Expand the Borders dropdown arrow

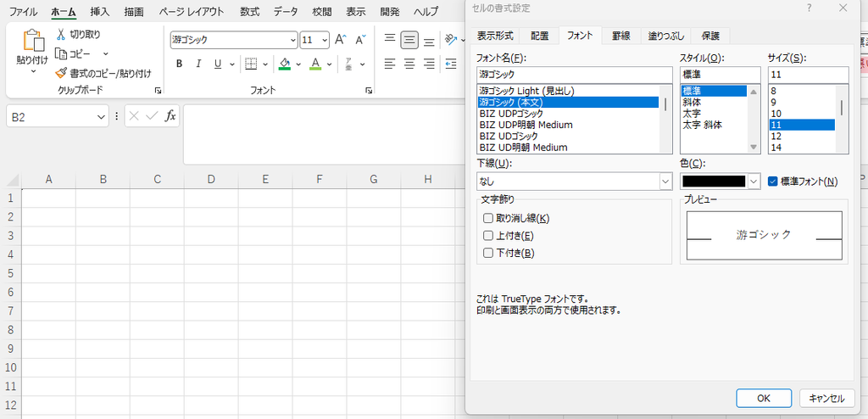point(265,64)
